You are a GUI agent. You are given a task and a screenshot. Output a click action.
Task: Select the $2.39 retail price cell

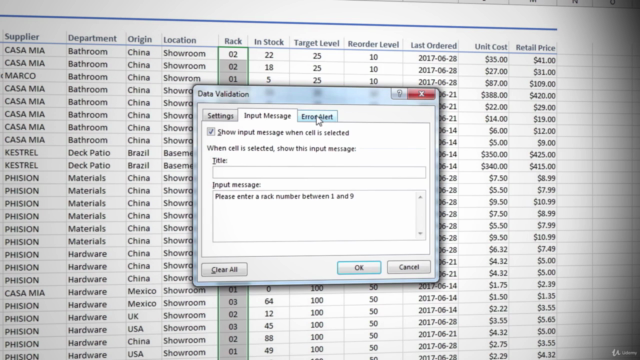tap(546, 284)
